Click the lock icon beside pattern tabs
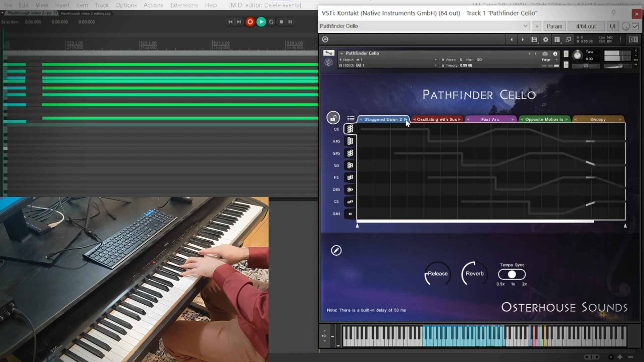 coord(333,118)
